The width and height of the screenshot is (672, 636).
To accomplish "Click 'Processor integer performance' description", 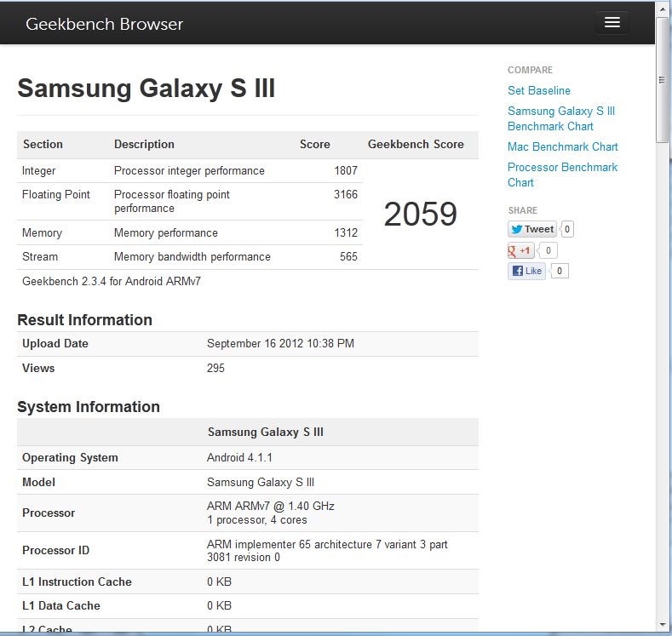I will [189, 170].
